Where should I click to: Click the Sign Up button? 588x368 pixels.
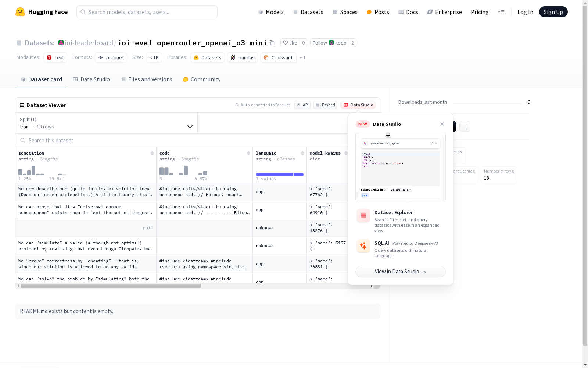click(x=553, y=12)
